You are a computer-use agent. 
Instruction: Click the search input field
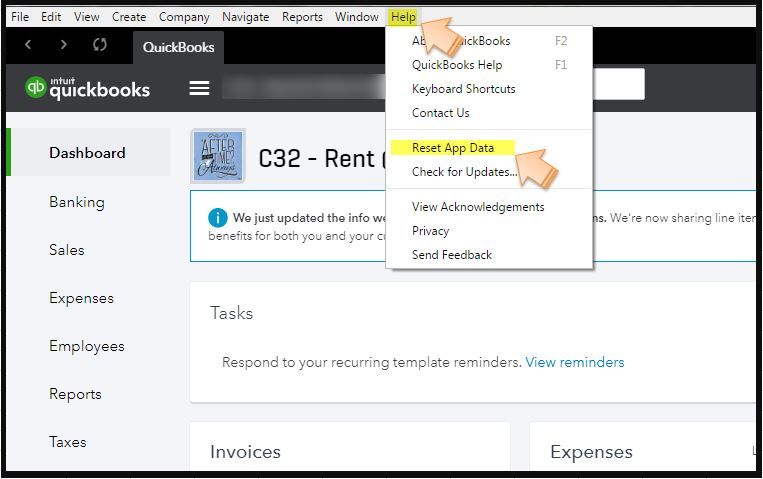(x=618, y=85)
